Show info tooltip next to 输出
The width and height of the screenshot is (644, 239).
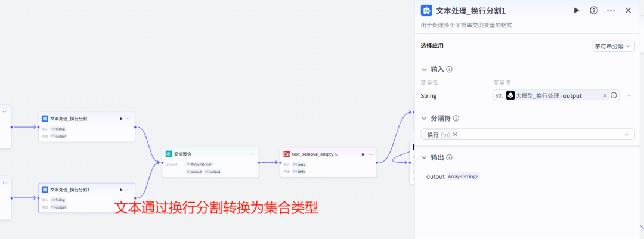[450, 158]
